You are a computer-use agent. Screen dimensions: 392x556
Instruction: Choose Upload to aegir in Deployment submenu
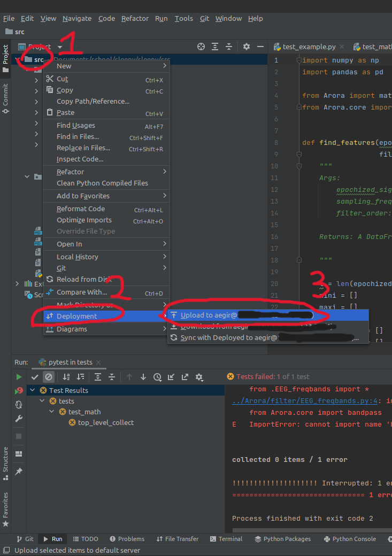209,315
